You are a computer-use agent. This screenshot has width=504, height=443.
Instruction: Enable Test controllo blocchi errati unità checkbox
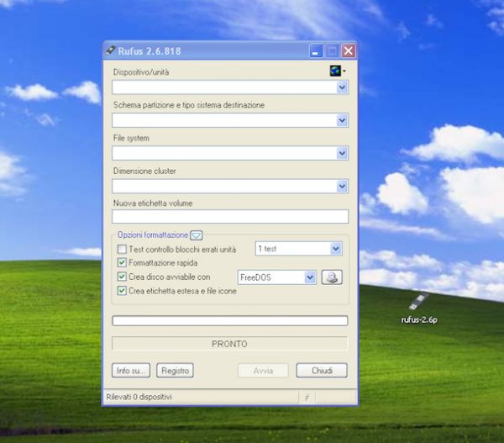(x=122, y=250)
